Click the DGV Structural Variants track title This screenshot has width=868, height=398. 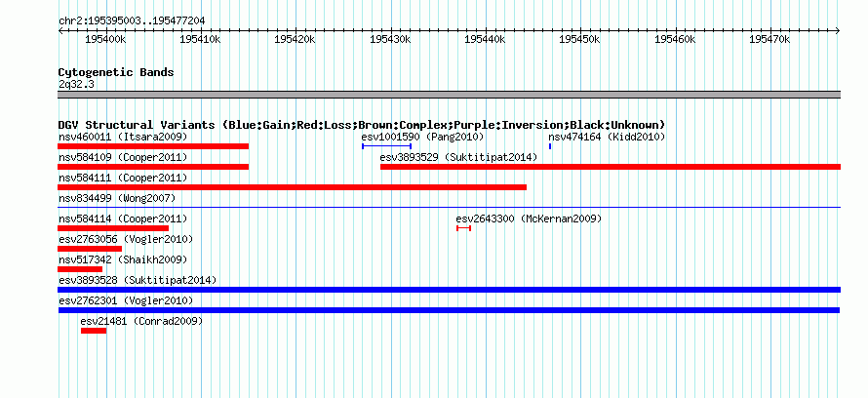(x=362, y=125)
